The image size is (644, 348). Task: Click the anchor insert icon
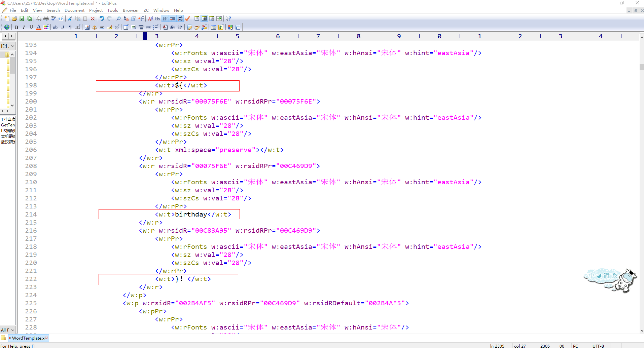(x=95, y=27)
